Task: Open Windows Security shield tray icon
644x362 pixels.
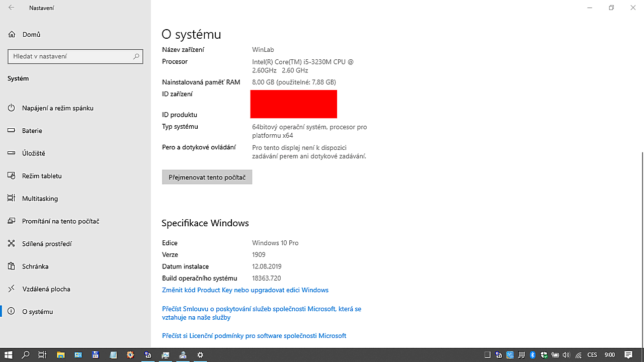Action: click(x=544, y=355)
